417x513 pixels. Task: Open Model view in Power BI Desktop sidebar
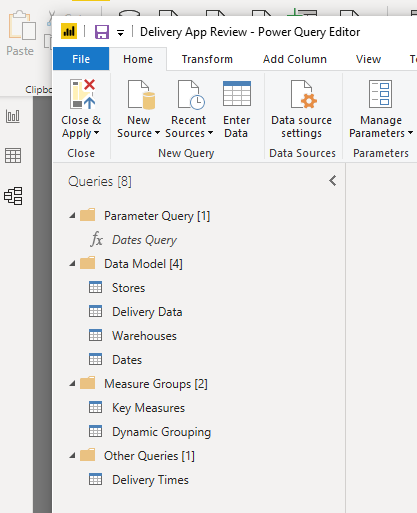pyautogui.click(x=13, y=196)
